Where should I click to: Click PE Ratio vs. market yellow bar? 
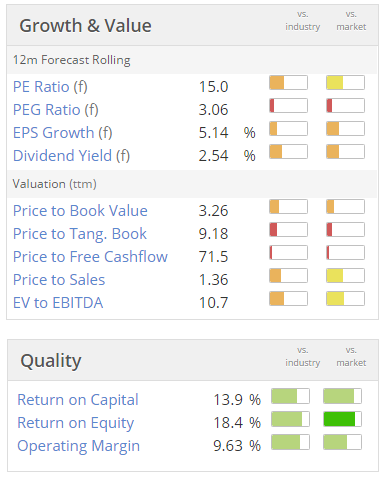coord(345,83)
